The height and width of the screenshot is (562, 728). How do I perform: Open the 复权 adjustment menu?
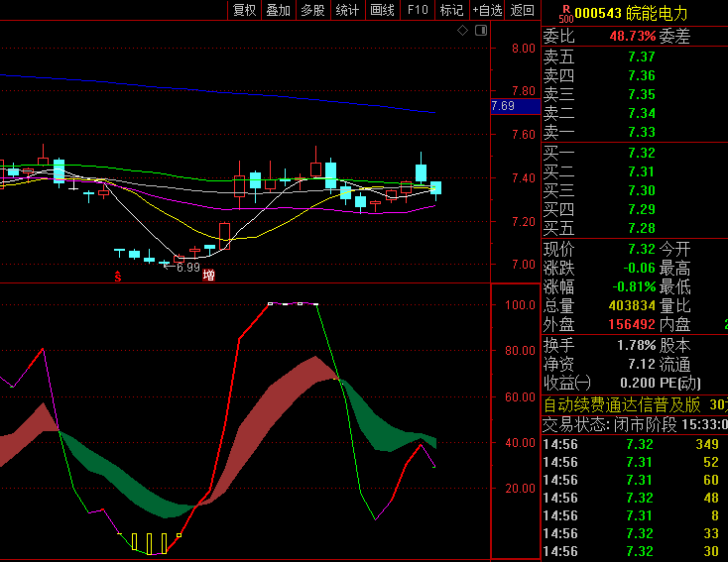point(244,10)
